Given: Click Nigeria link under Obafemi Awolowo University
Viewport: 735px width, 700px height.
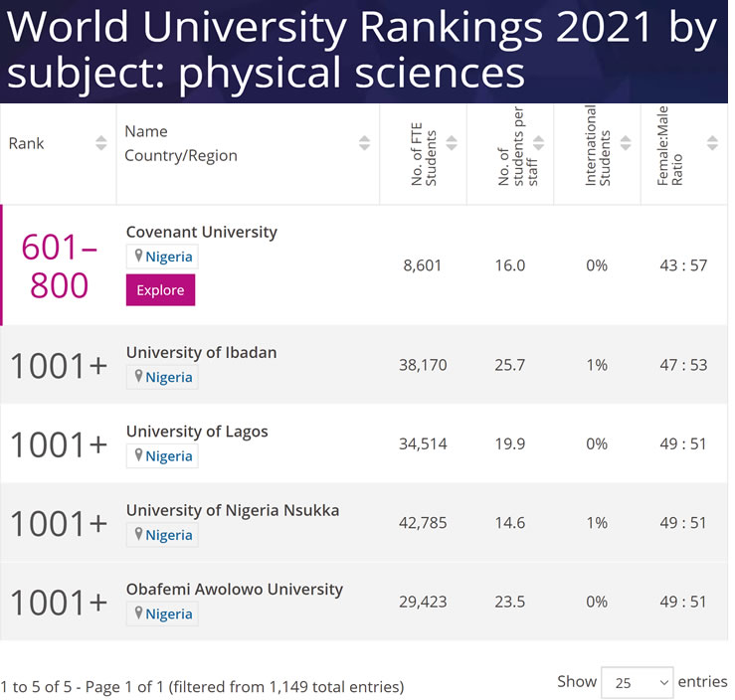Looking at the screenshot, I should point(169,613).
